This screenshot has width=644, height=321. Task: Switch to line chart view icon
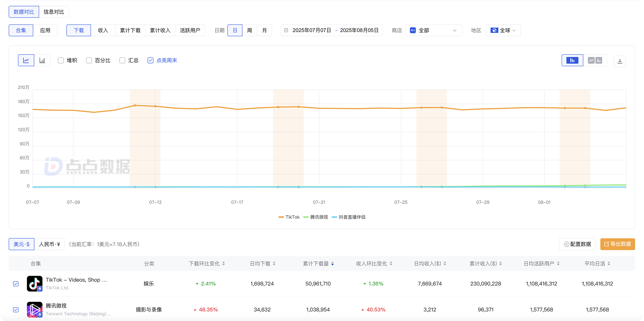coord(26,60)
